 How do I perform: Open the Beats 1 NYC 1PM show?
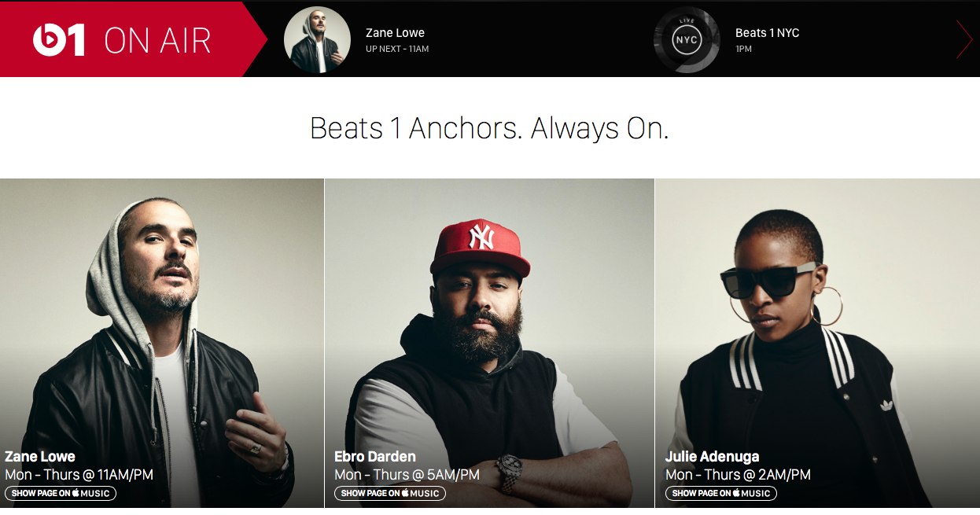767,40
